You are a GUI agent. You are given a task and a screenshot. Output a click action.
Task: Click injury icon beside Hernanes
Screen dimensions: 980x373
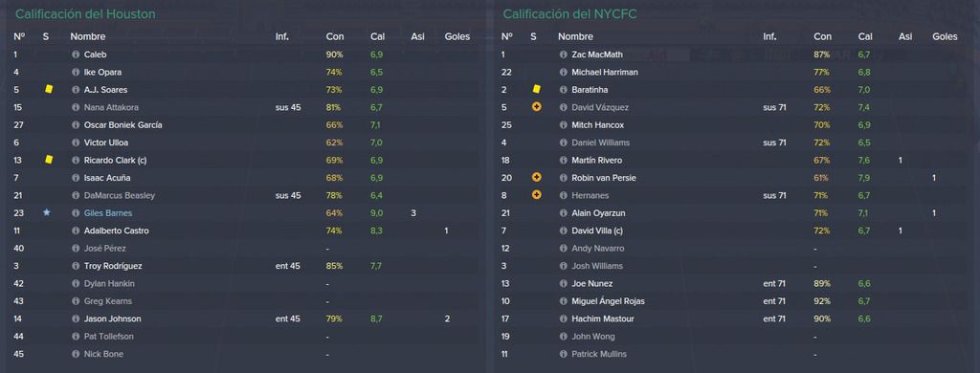[536, 195]
